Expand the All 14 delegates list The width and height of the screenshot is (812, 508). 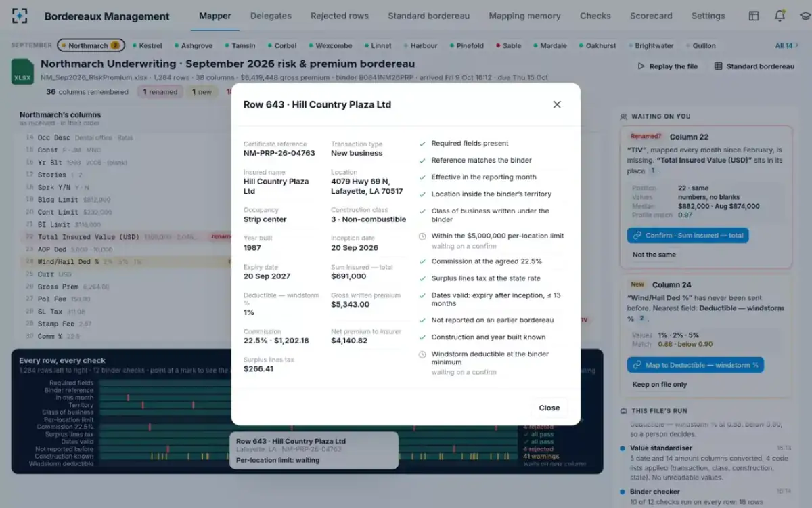(787, 46)
